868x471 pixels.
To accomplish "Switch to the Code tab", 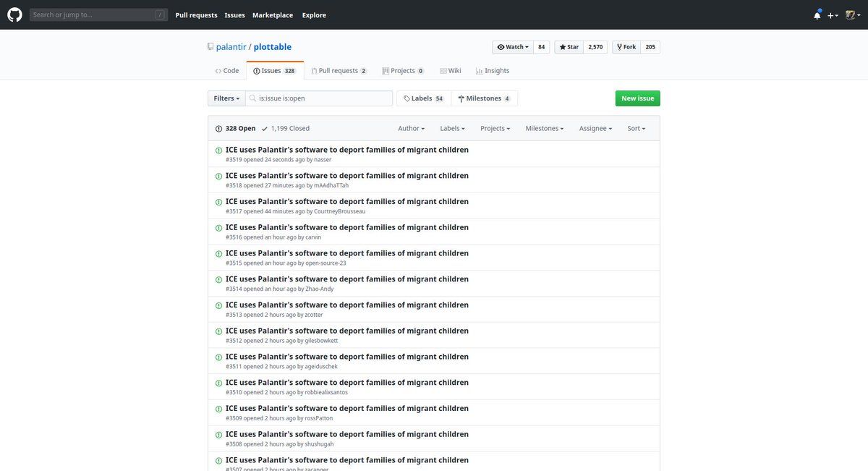I will 227,71.
